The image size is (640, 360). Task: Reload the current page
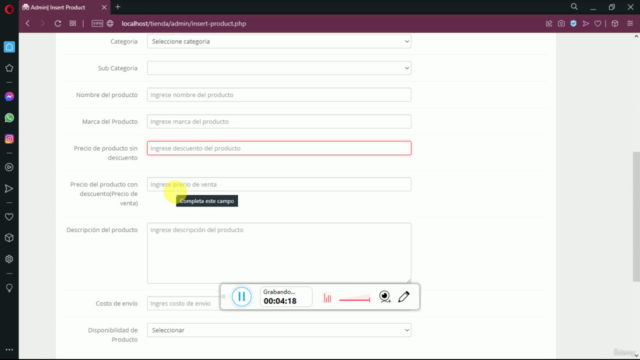coord(58,24)
